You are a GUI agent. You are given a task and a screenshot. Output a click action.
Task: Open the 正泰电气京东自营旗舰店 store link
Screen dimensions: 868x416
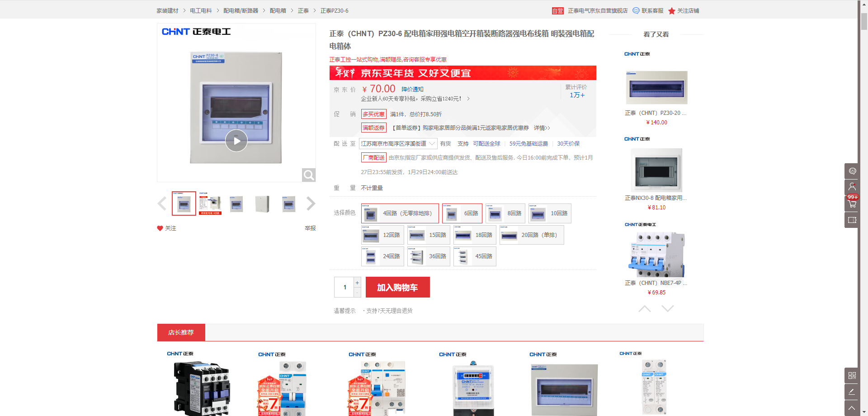[x=598, y=10]
